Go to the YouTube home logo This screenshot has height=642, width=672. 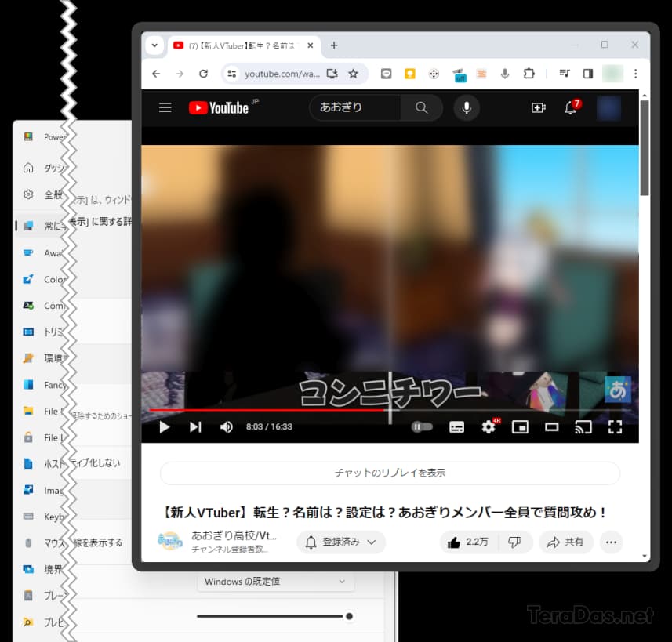(219, 107)
